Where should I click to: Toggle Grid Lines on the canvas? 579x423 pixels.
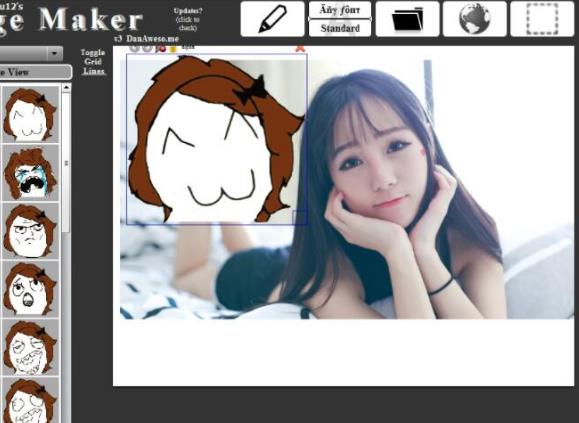[x=93, y=62]
